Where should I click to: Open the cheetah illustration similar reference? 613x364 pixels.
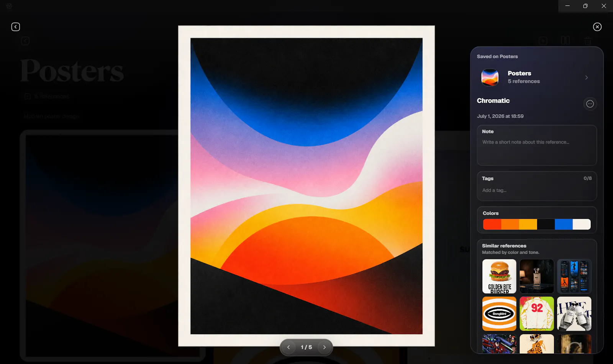click(x=537, y=344)
